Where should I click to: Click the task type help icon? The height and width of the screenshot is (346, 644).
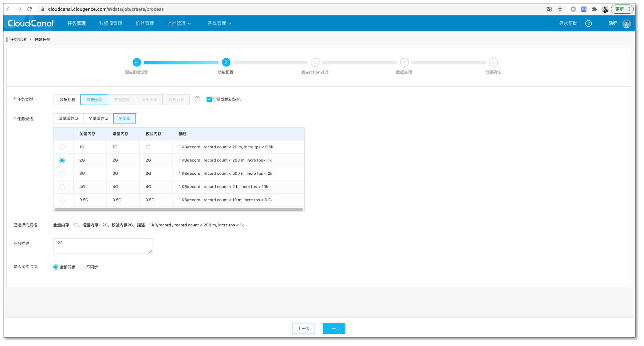197,99
